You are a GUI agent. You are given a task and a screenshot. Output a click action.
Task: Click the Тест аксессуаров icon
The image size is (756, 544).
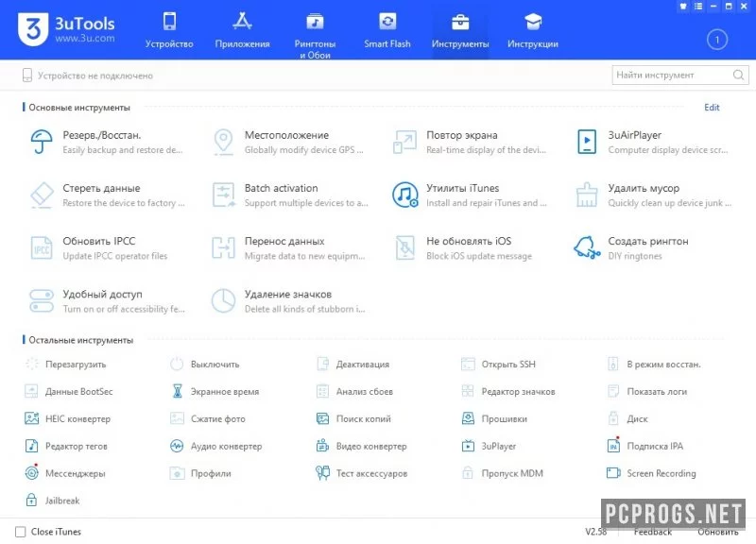tap(322, 472)
